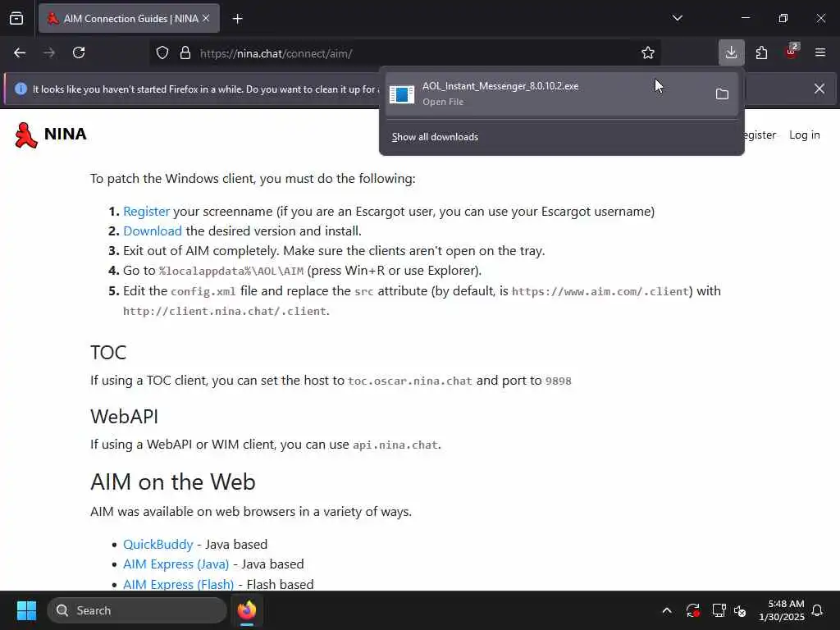Click the port 9898 value

pos(558,381)
